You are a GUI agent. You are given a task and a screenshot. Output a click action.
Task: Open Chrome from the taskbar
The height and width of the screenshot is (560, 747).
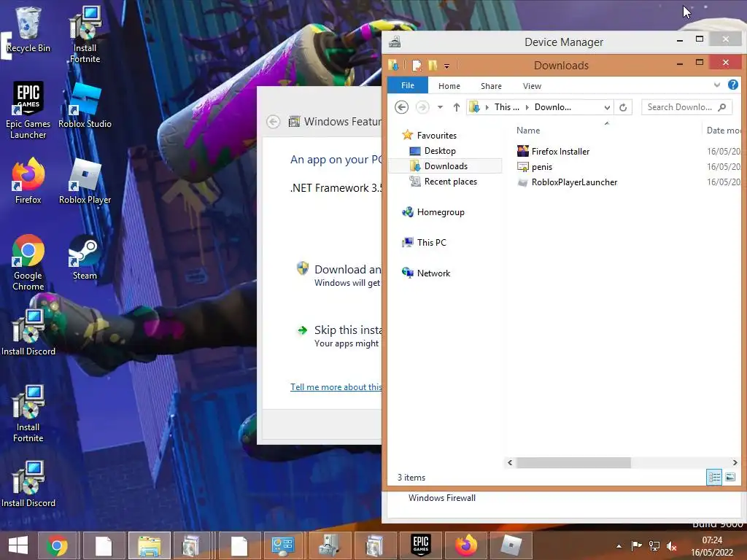pos(57,545)
